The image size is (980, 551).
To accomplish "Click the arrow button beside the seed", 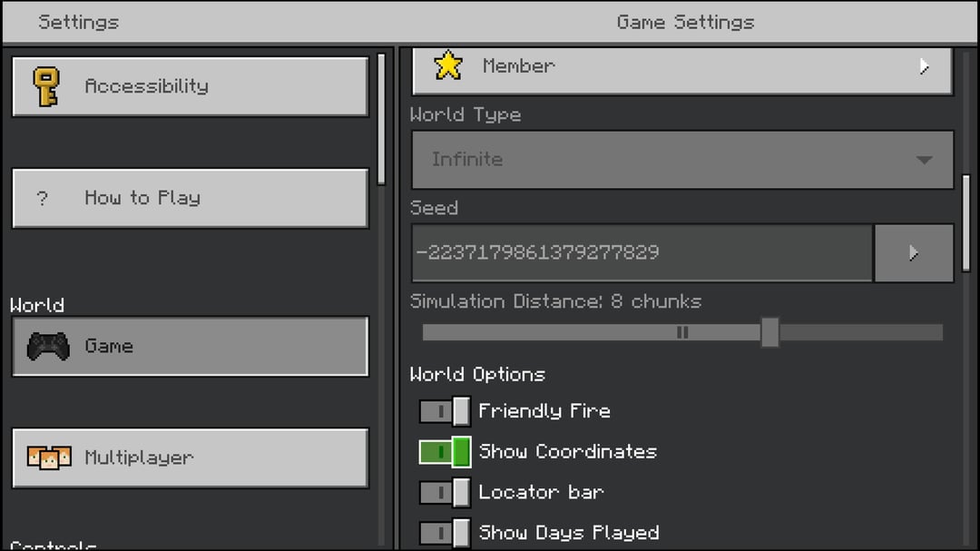I will pyautogui.click(x=913, y=253).
